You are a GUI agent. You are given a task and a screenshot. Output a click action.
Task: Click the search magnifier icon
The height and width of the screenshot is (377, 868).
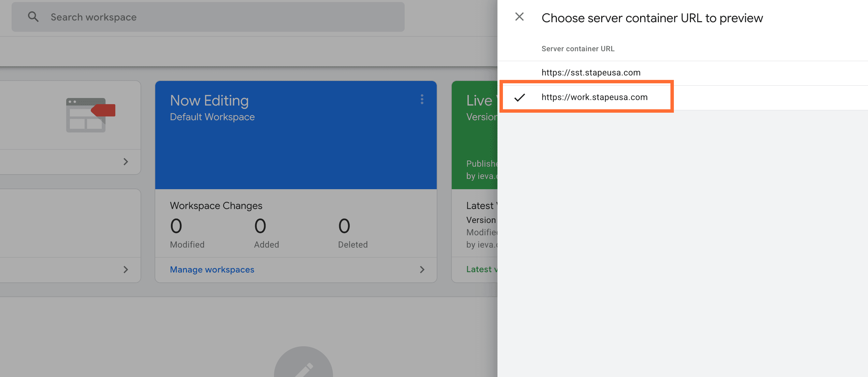pos(33,17)
